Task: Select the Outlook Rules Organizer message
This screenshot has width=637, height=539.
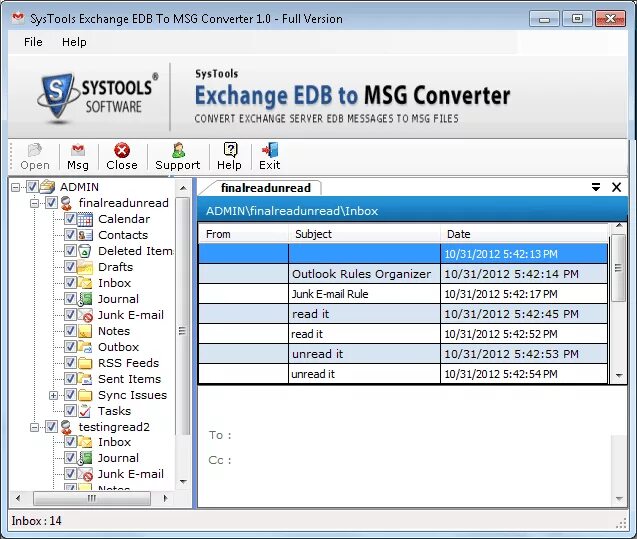Action: click(403, 274)
